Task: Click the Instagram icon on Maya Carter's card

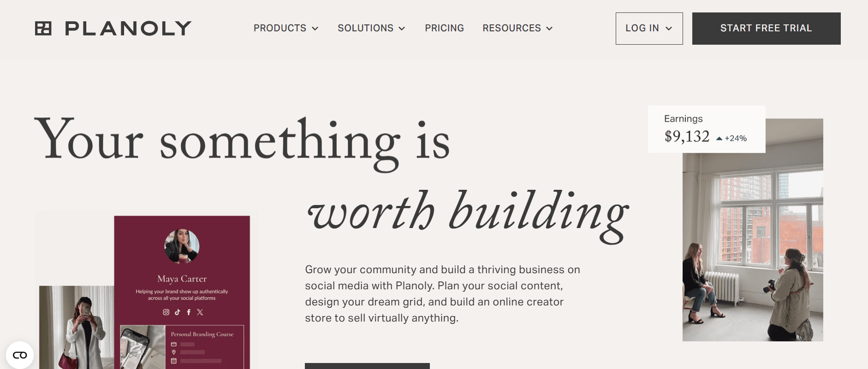Action: click(x=166, y=312)
